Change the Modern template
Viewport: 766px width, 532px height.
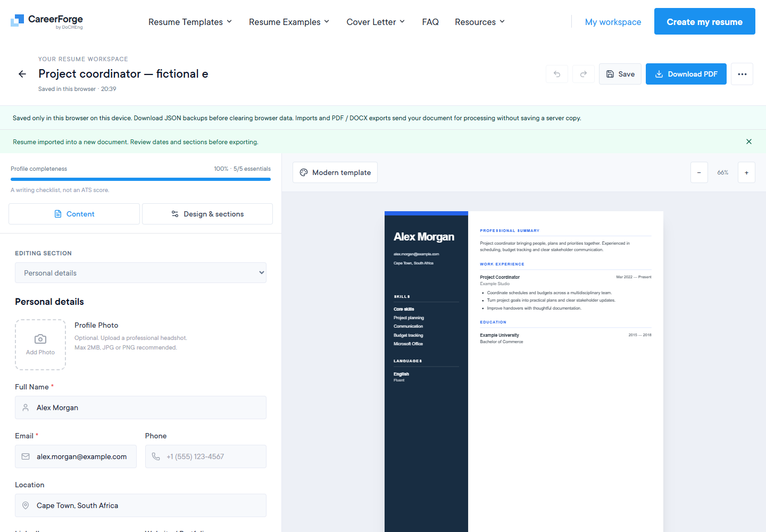pos(335,172)
